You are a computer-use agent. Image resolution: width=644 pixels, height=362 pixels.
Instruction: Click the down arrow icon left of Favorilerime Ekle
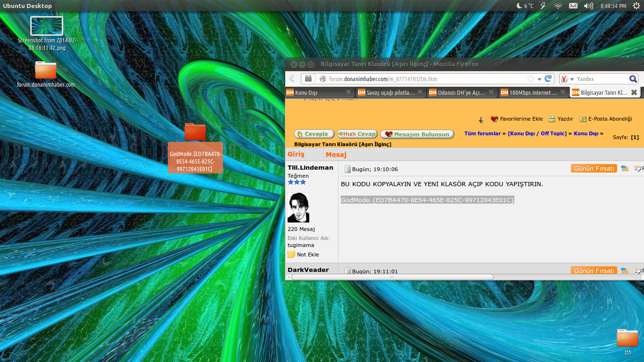481,120
